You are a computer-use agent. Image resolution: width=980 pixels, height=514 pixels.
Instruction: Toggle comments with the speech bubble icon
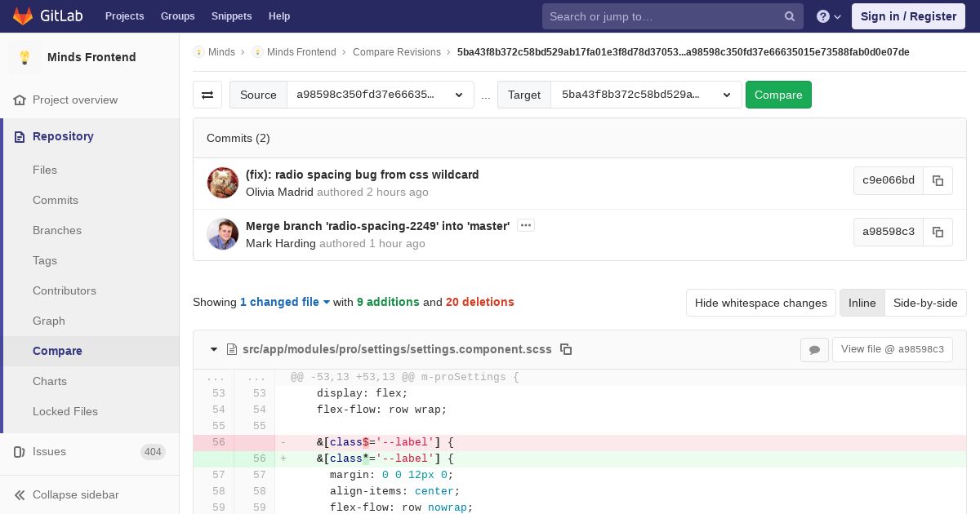[x=814, y=350]
